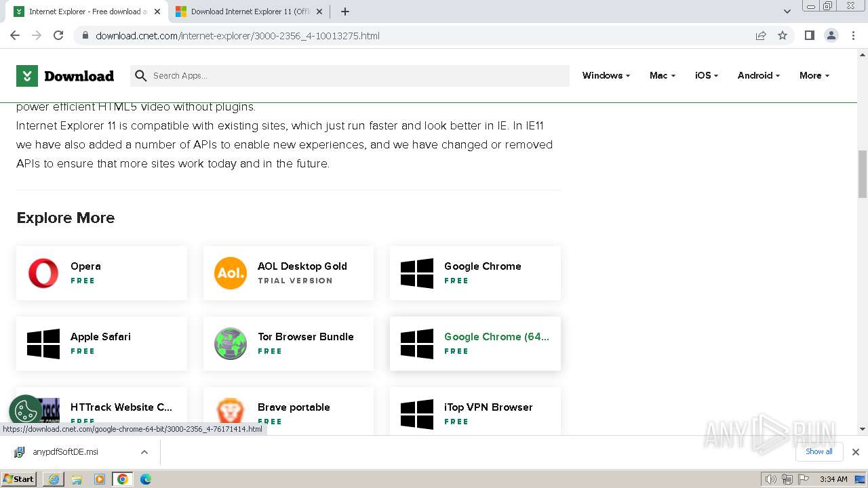Viewport: 868px width, 488px height.
Task: Click the page vertical scrollbar thumb
Action: [863, 173]
